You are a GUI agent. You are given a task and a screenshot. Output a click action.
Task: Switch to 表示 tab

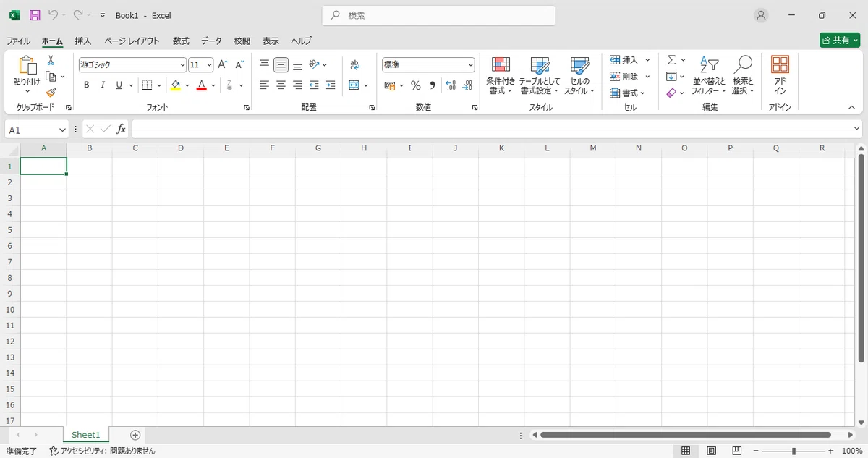click(x=271, y=41)
